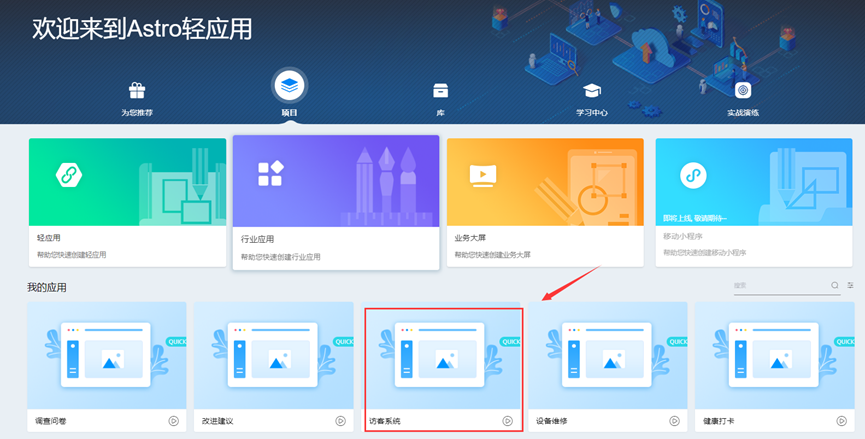Click the 访客系统 app name
This screenshot has height=439, width=865.
[x=385, y=421]
